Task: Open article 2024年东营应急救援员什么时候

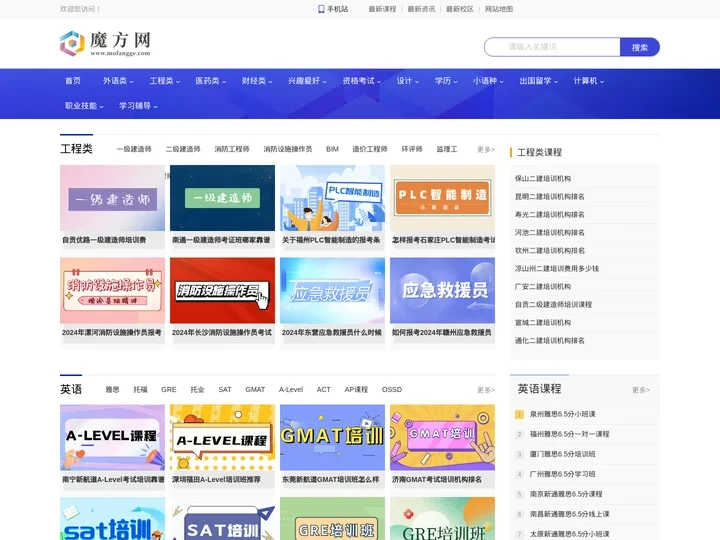Action: pos(332,332)
